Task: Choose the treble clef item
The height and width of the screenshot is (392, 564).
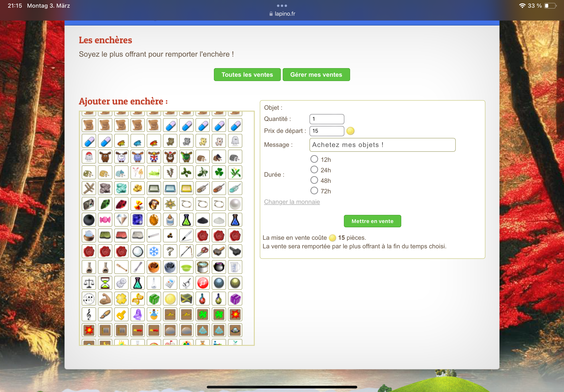Action: [x=89, y=314]
